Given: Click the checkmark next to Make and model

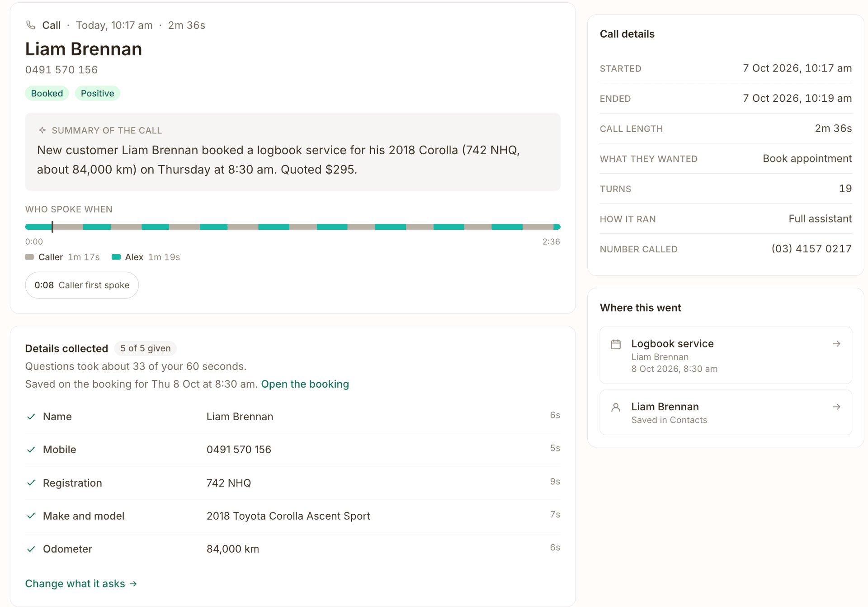Looking at the screenshot, I should (31, 516).
